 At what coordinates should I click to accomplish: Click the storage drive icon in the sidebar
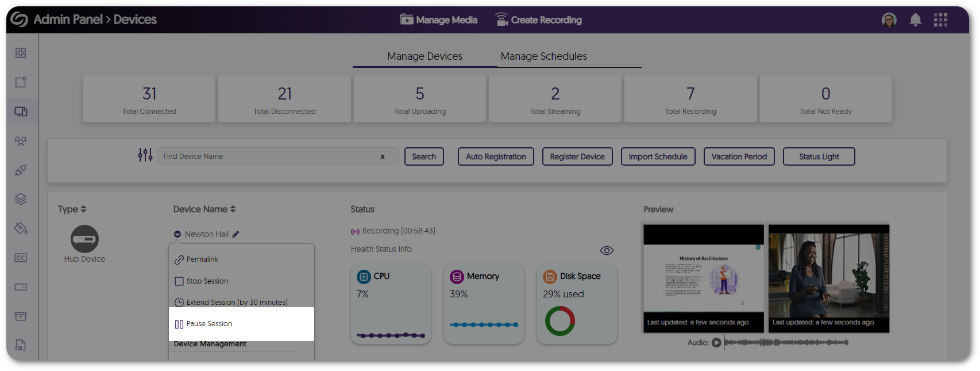coord(21,287)
